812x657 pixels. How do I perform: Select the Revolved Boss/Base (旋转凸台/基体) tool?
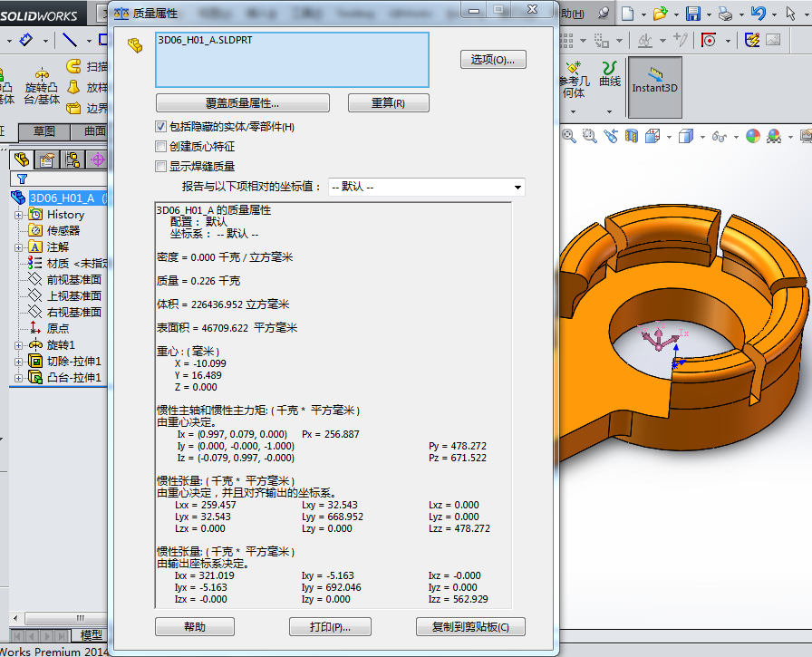click(x=41, y=86)
